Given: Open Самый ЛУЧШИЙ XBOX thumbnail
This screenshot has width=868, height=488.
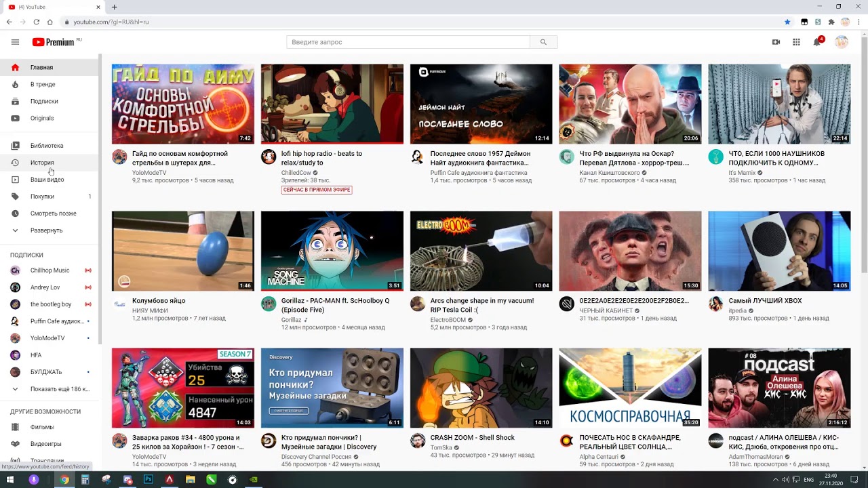Looking at the screenshot, I should pos(779,251).
